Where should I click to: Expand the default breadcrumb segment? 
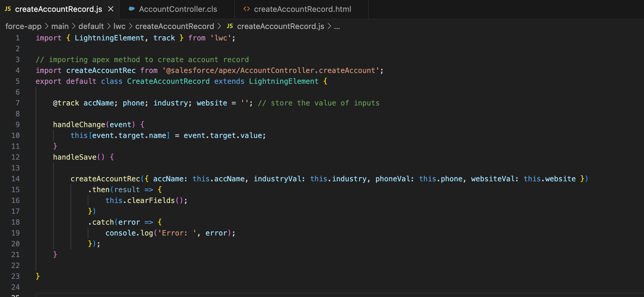pos(91,26)
